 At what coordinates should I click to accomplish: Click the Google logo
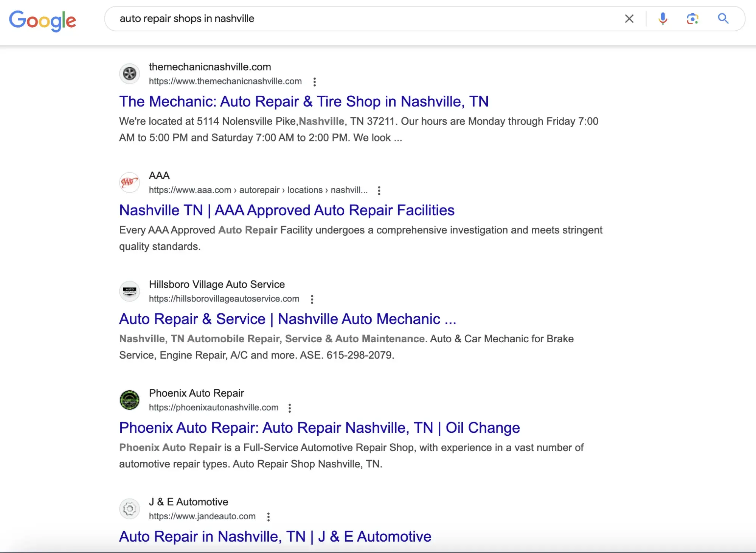tap(42, 20)
